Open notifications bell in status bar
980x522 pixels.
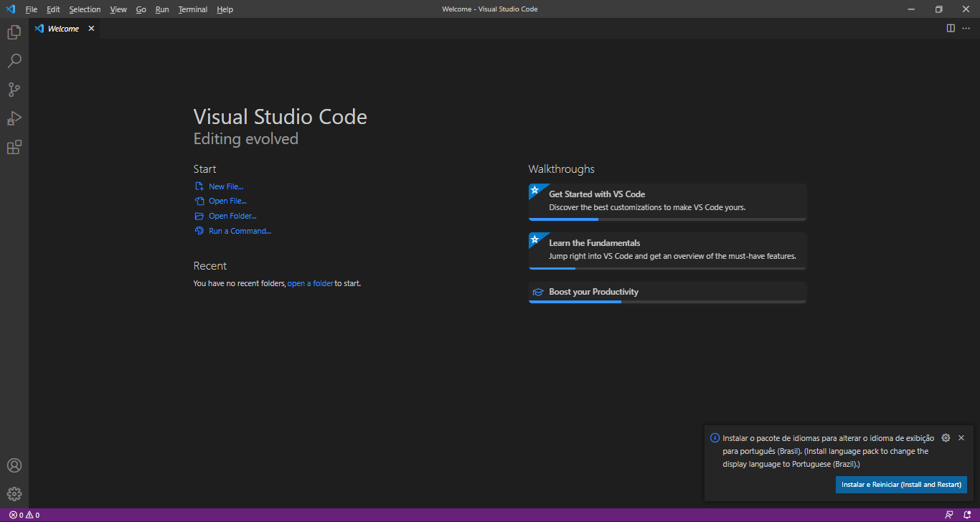(967, 515)
